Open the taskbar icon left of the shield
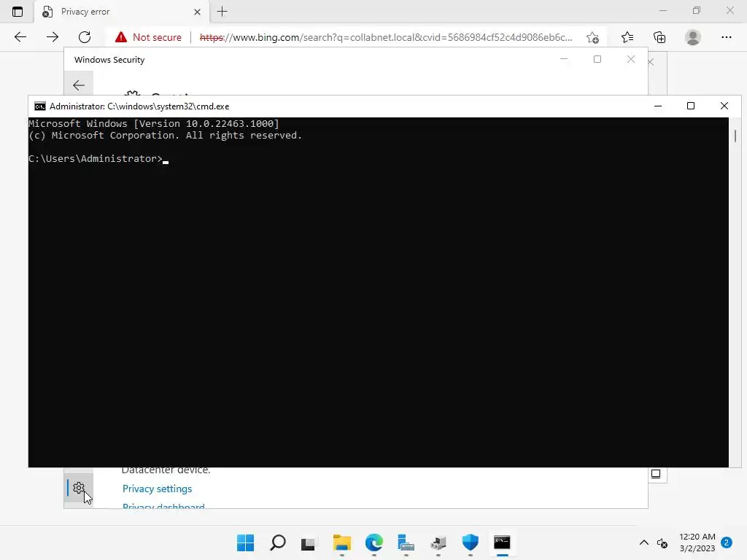Image resolution: width=747 pixels, height=560 pixels. pos(438,542)
